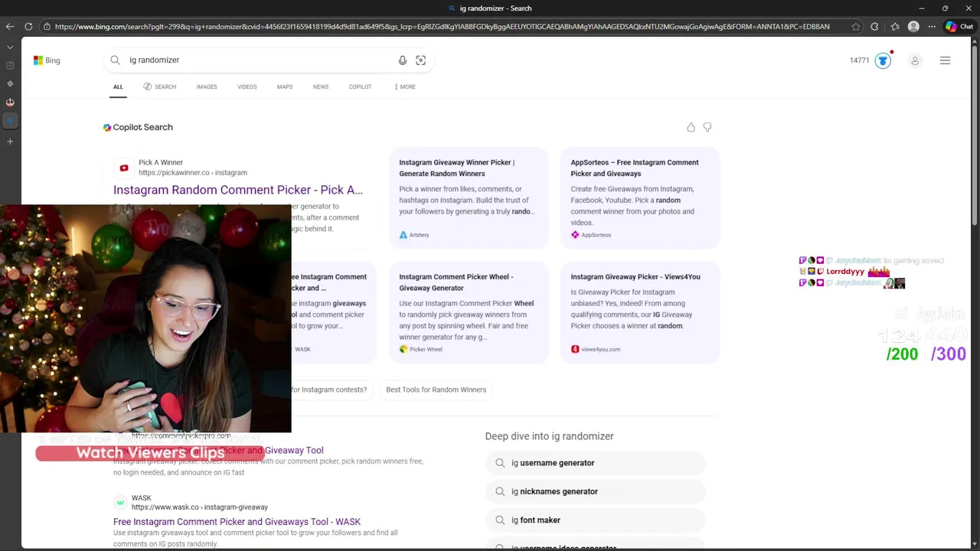Open the browser profile avatar
This screenshot has height=551, width=980.
(x=913, y=27)
